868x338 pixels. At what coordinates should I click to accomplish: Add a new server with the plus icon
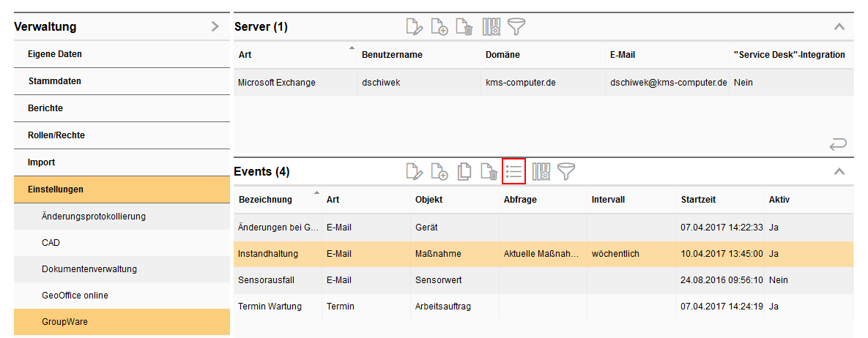pyautogui.click(x=439, y=28)
